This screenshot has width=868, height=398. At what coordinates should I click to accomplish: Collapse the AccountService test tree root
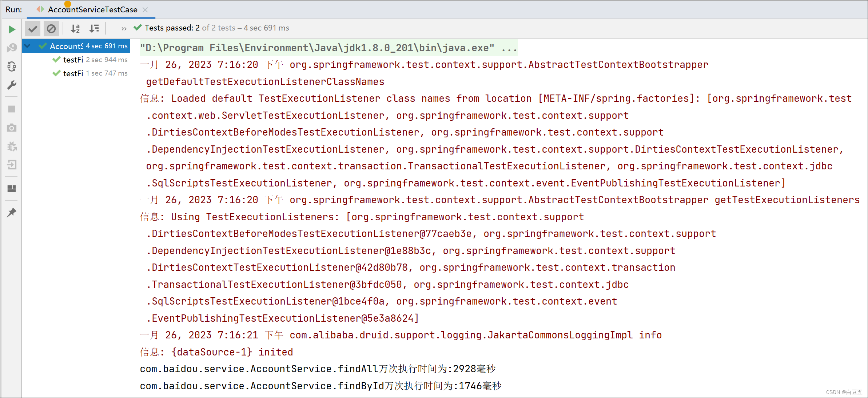tap(28, 46)
